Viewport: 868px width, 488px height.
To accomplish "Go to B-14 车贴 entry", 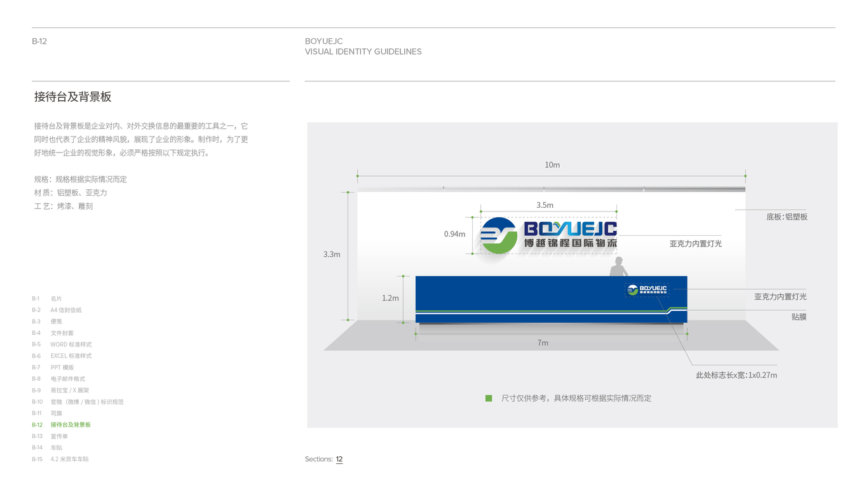I will [x=47, y=447].
